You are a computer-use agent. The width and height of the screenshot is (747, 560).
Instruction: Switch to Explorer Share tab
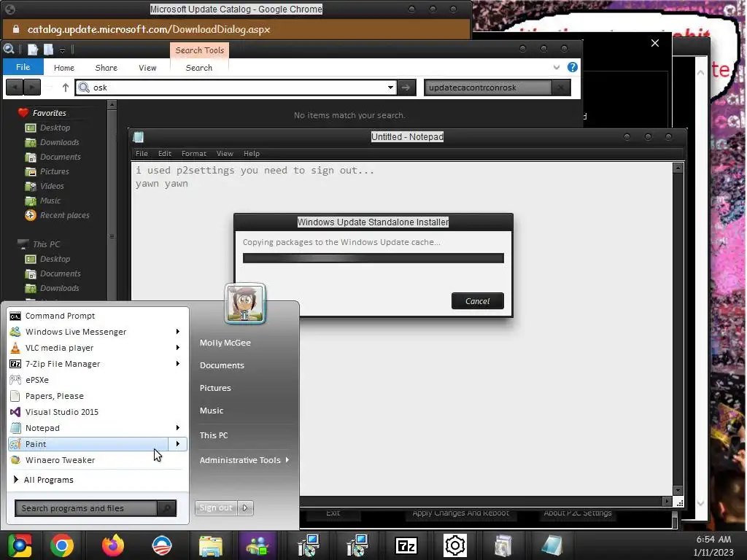click(x=107, y=68)
